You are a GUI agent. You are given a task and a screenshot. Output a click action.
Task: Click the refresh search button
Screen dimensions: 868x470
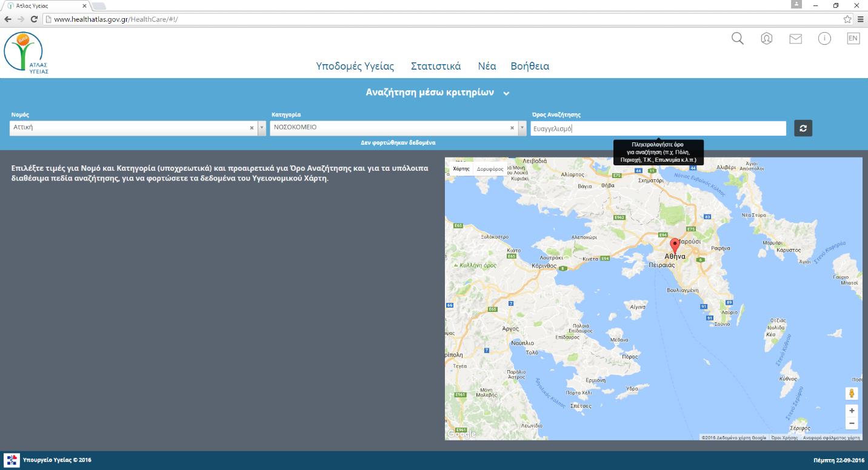803,128
